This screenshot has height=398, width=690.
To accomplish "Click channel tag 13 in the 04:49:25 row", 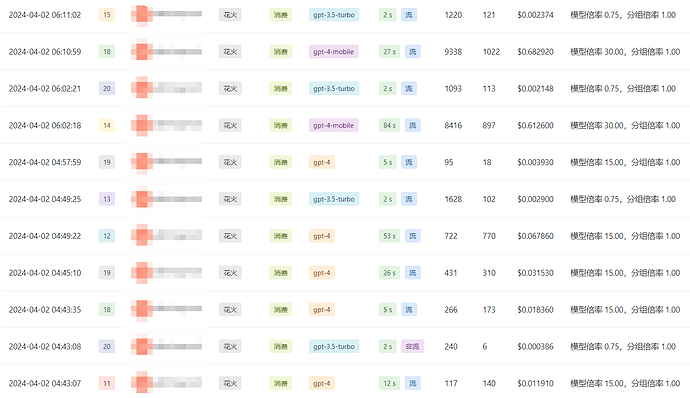I will coord(107,199).
